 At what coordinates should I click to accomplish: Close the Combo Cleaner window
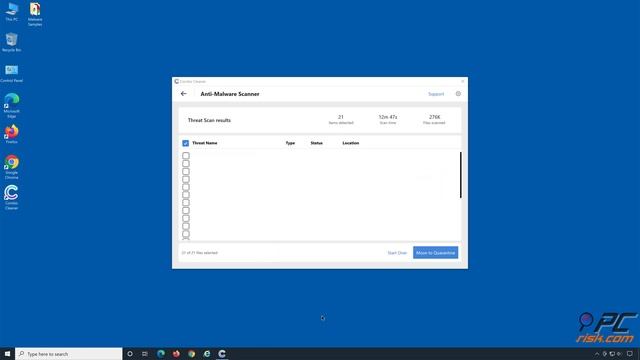click(x=462, y=81)
